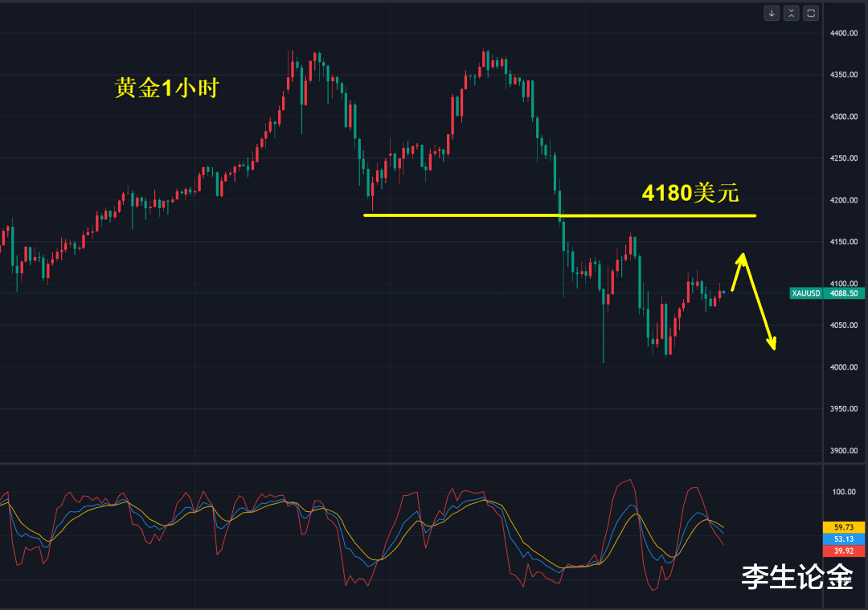The height and width of the screenshot is (610, 868).
Task: Click the blue indicator value 53.13
Action: tap(844, 539)
